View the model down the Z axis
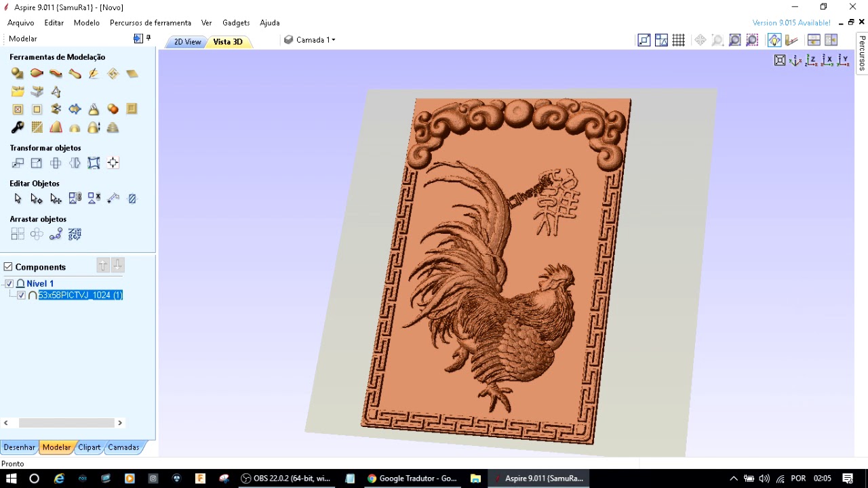This screenshot has width=868, height=488. [812, 60]
